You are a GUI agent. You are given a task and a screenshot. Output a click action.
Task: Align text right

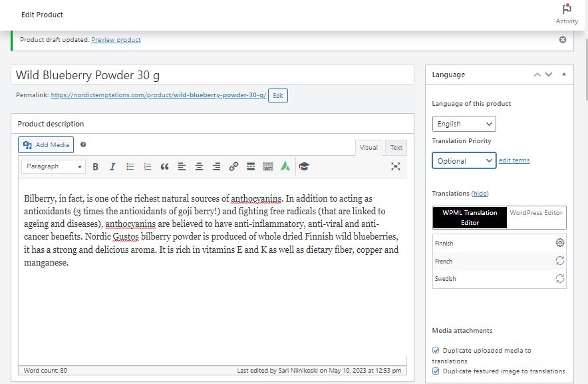tap(216, 166)
